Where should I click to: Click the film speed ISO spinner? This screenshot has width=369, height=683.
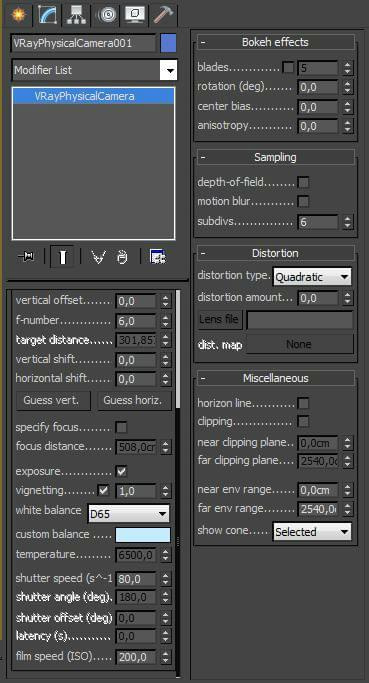tap(165, 656)
